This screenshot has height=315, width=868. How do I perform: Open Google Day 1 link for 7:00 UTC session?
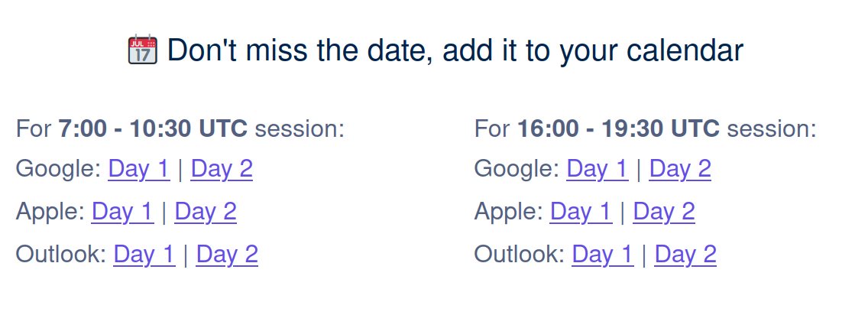[139, 169]
